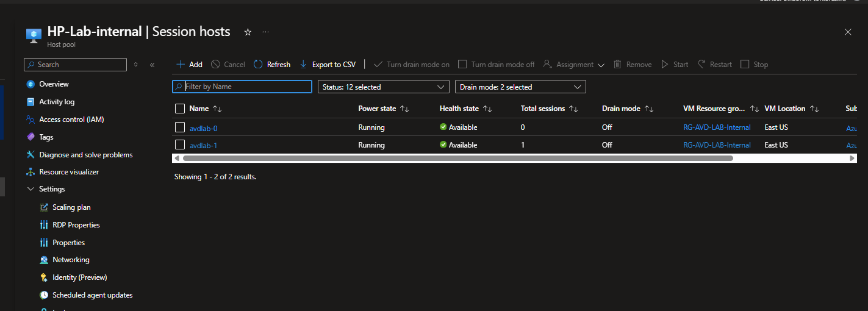The width and height of the screenshot is (868, 311).
Task: Open the avdlab-0 session host link
Action: point(203,127)
